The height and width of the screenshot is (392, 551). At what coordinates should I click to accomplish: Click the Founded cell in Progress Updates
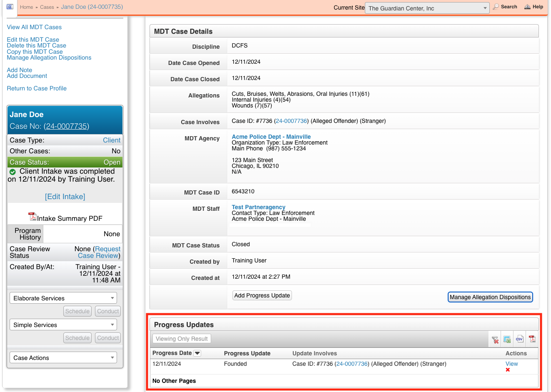tap(235, 364)
